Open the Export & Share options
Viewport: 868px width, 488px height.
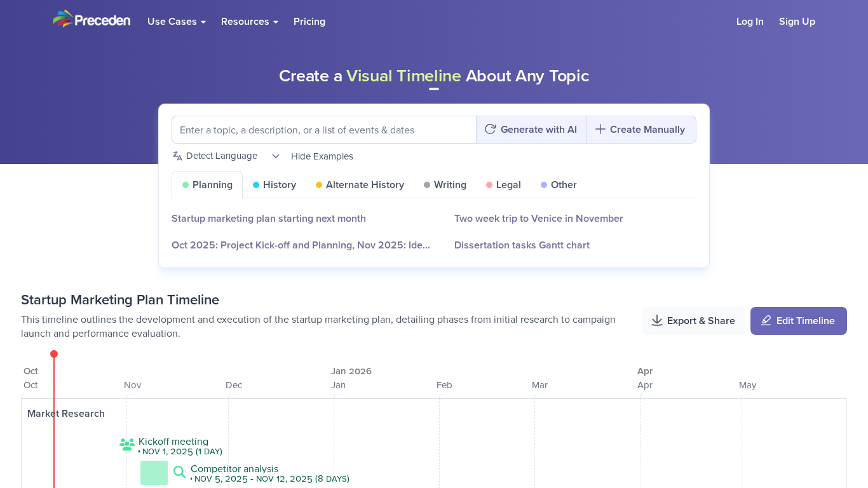click(x=693, y=321)
